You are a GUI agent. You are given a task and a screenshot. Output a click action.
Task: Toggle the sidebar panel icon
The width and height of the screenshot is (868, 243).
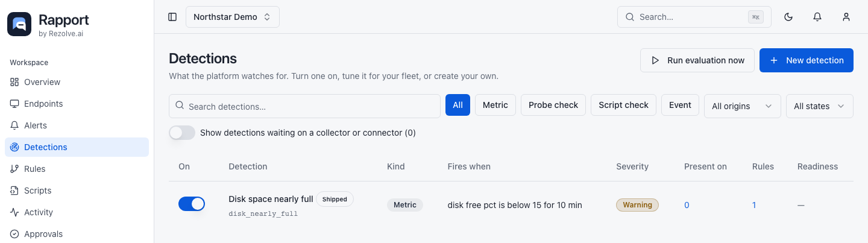(x=172, y=17)
